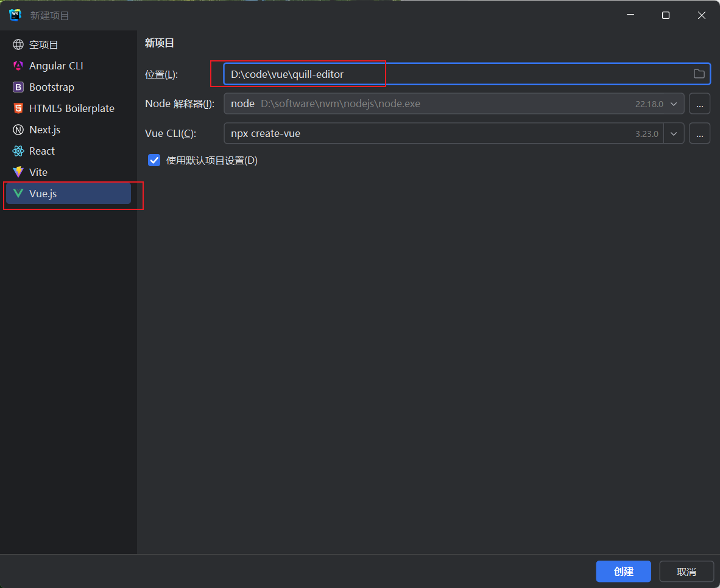Select 空项目 project type
This screenshot has width=720, height=588.
68,44
